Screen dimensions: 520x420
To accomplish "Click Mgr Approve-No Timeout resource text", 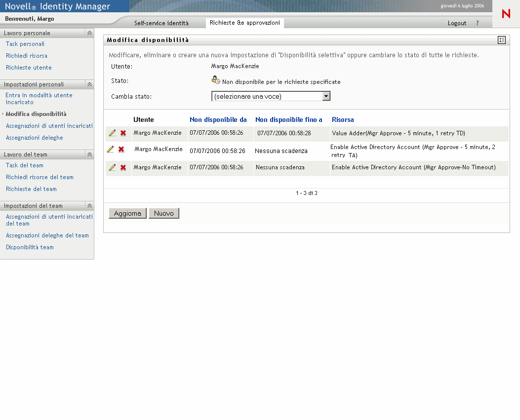I will (413, 167).
